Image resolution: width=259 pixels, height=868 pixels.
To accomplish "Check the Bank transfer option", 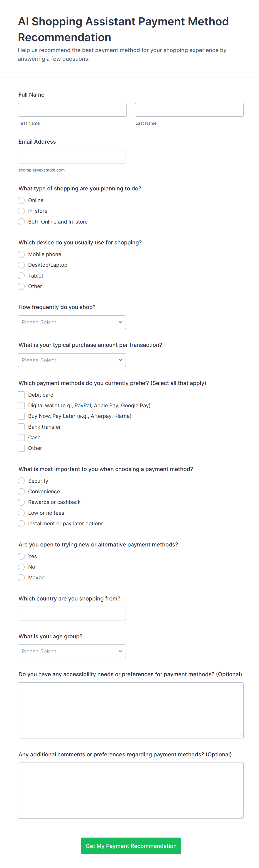I will (x=21, y=427).
